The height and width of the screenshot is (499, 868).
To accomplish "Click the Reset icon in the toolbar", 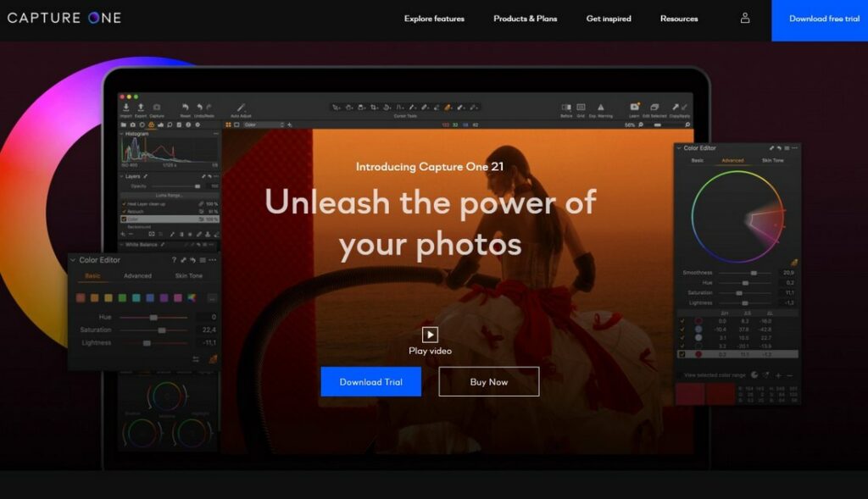I will click(185, 108).
